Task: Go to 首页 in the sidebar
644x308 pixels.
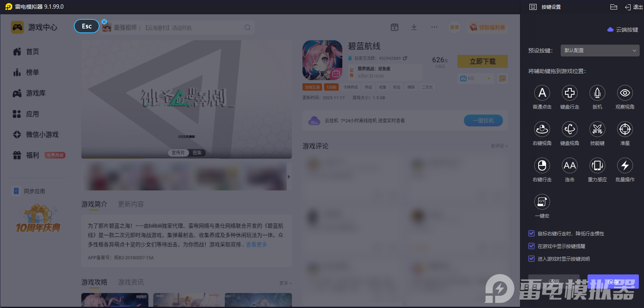Action: 26,52
